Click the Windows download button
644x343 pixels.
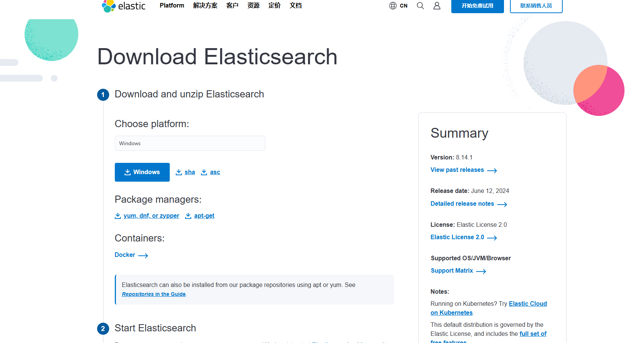click(142, 172)
